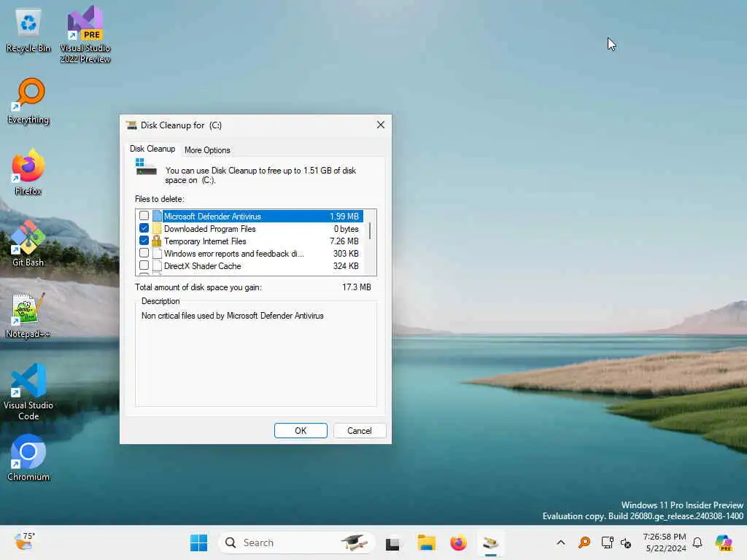
Task: Open the Recycle Bin desktop icon
Action: click(x=28, y=31)
